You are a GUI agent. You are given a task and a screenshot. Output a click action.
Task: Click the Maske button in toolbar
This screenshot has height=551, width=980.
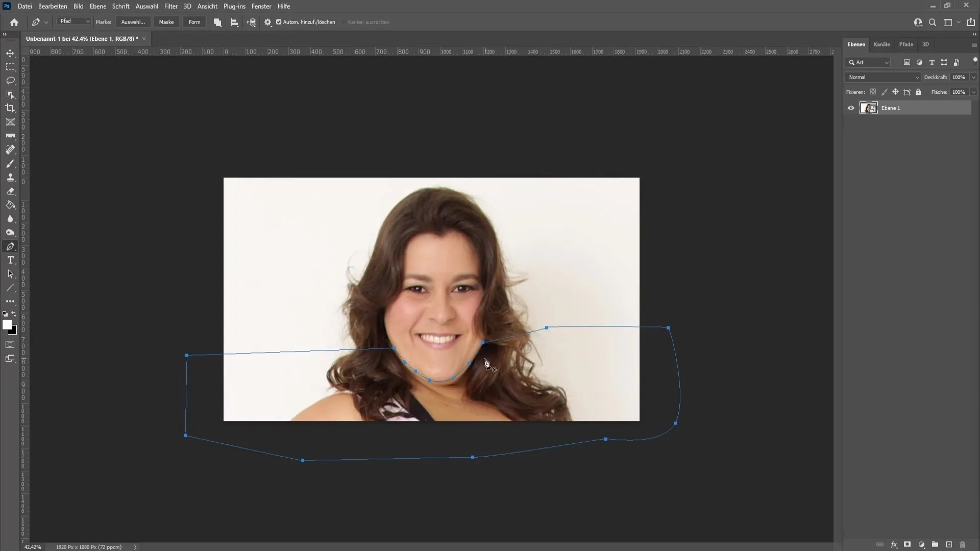tap(166, 22)
